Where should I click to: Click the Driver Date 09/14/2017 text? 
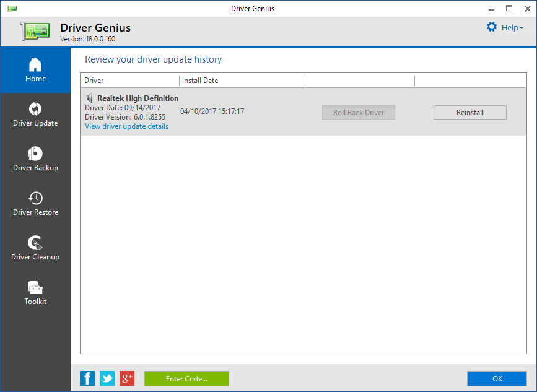coord(123,108)
